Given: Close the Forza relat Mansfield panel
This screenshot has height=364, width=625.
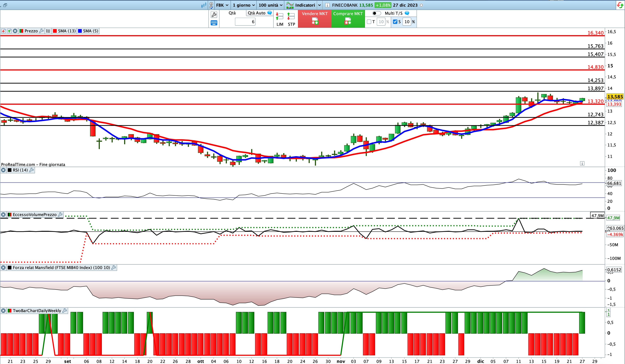Looking at the screenshot, I should point(3,268).
